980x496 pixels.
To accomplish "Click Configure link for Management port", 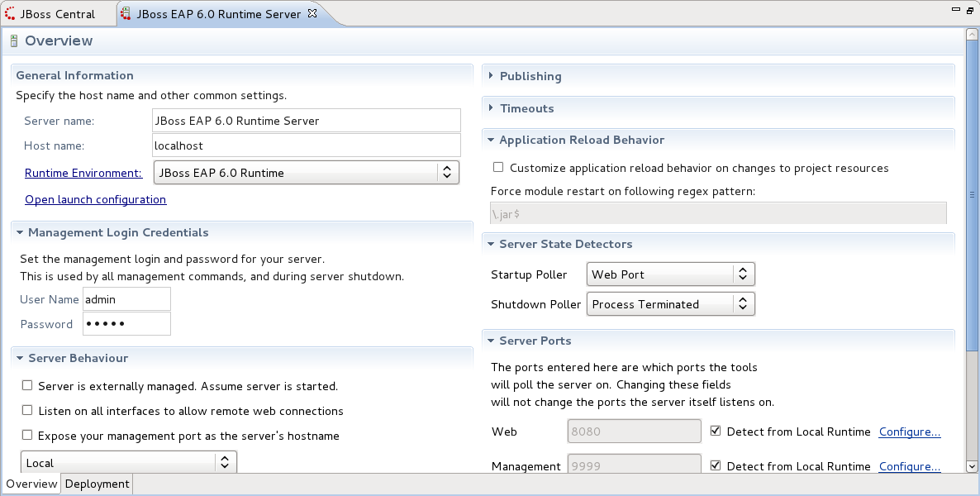I will click(x=910, y=466).
